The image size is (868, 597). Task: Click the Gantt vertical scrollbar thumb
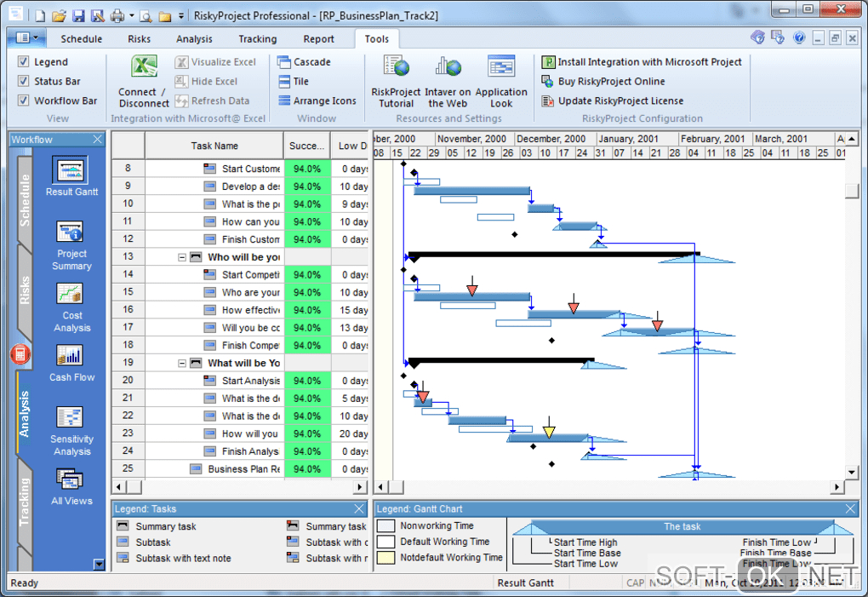click(x=852, y=191)
